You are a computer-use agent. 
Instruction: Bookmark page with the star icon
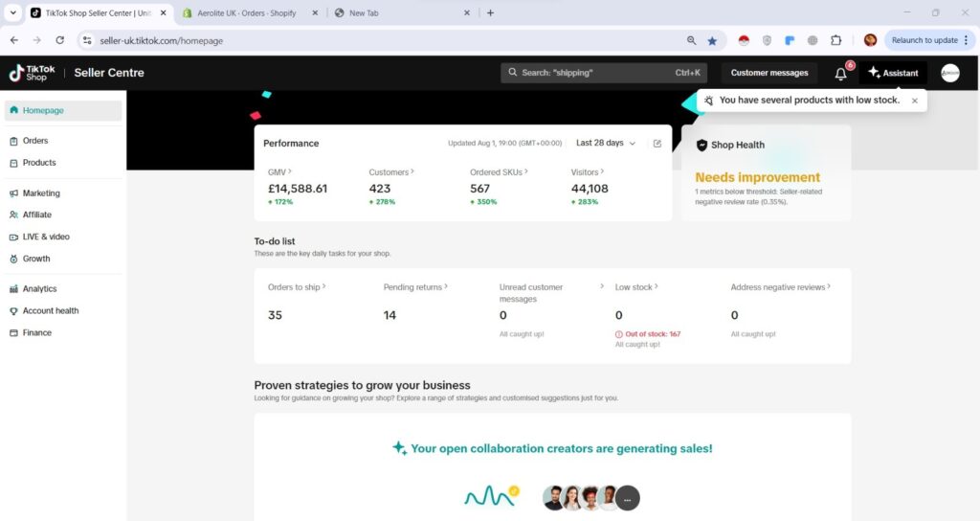pos(712,40)
